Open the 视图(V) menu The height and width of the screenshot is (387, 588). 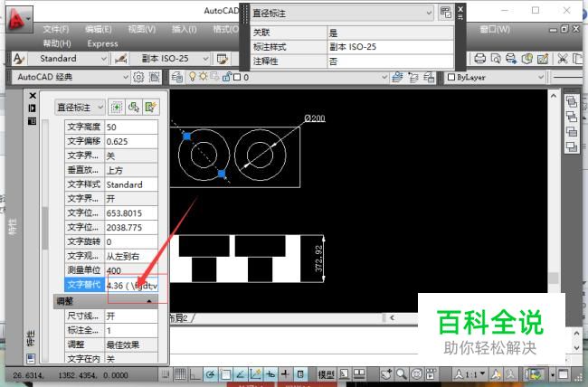click(141, 29)
